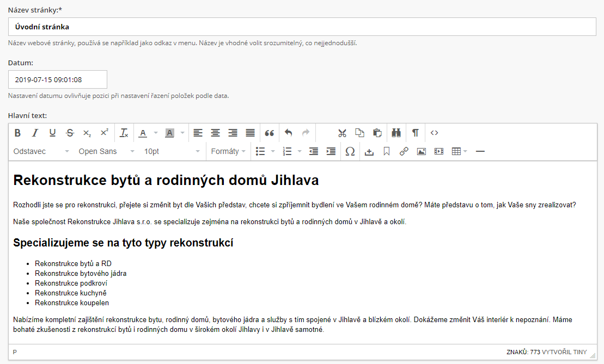The width and height of the screenshot is (604, 364).
Task: Click the insert link icon
Action: [404, 151]
